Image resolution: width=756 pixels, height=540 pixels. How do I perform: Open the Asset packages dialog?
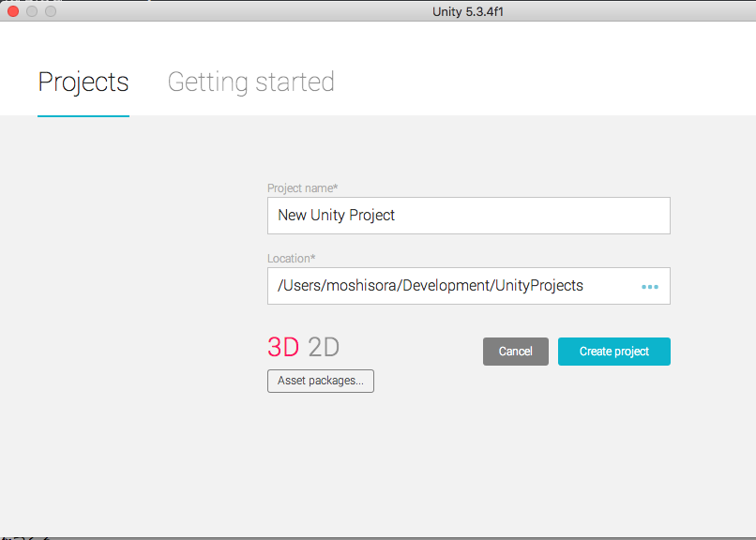[321, 381]
